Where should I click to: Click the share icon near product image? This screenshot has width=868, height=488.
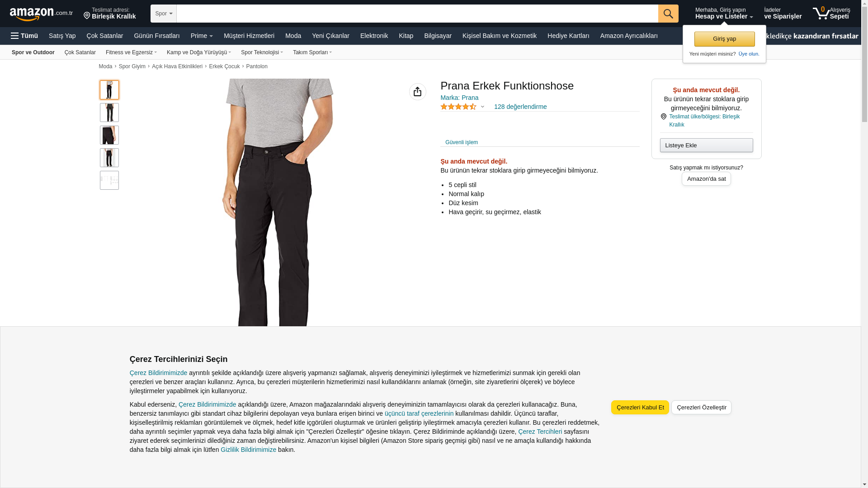click(418, 92)
